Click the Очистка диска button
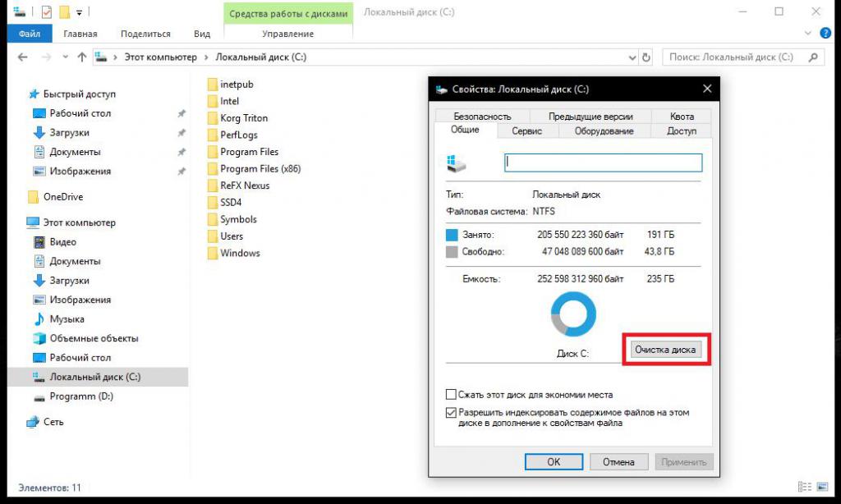The height and width of the screenshot is (504, 841). (x=665, y=350)
